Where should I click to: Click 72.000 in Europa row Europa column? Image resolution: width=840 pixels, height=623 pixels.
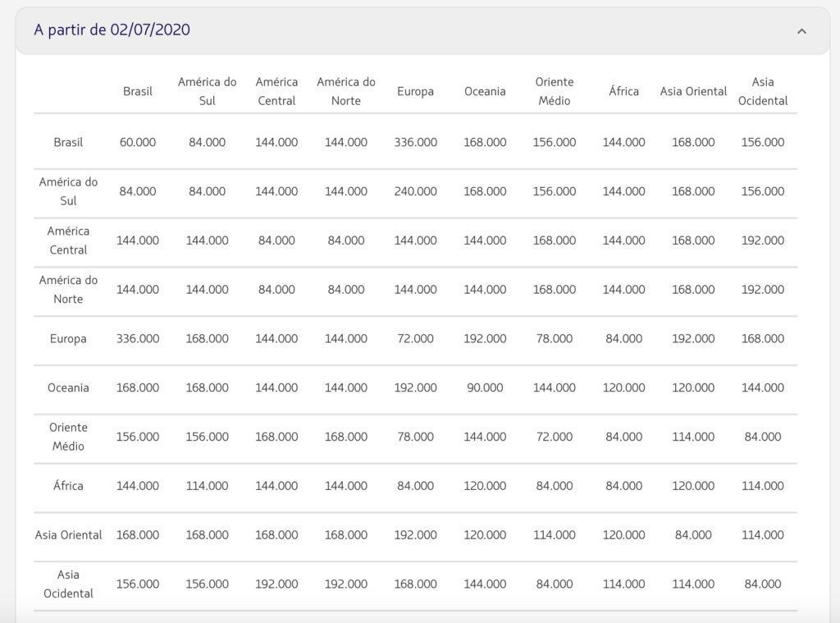coord(415,338)
